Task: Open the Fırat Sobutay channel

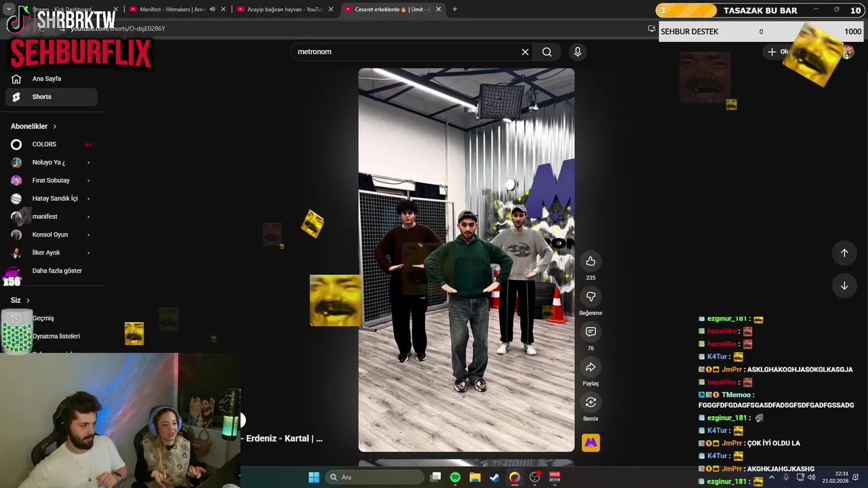Action: (x=52, y=180)
